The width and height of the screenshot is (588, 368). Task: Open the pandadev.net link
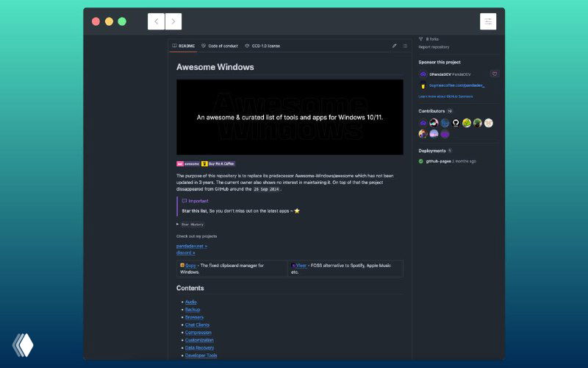[192, 246]
